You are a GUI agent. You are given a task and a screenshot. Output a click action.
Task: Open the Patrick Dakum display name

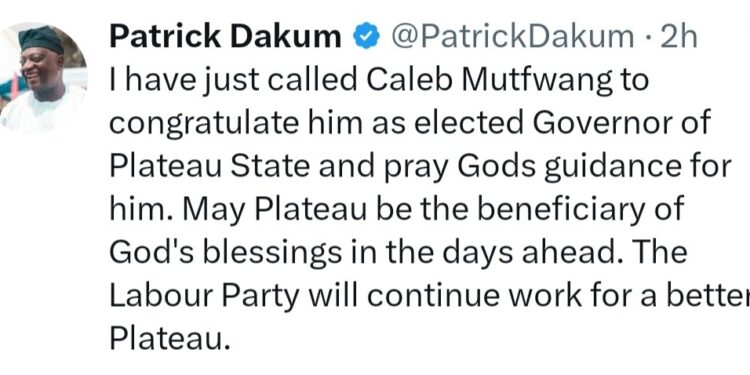[225, 38]
